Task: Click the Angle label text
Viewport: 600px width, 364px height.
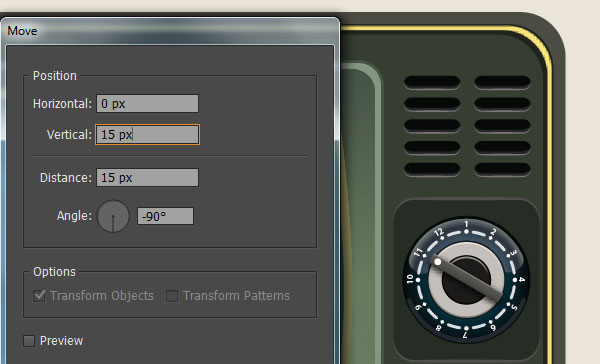Action: 74,216
